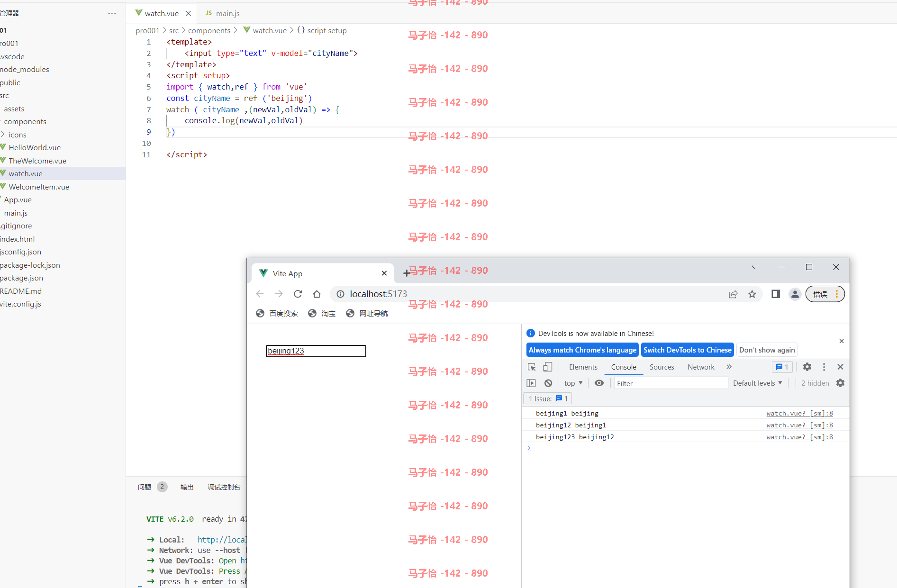Go back in the browser

point(260,294)
